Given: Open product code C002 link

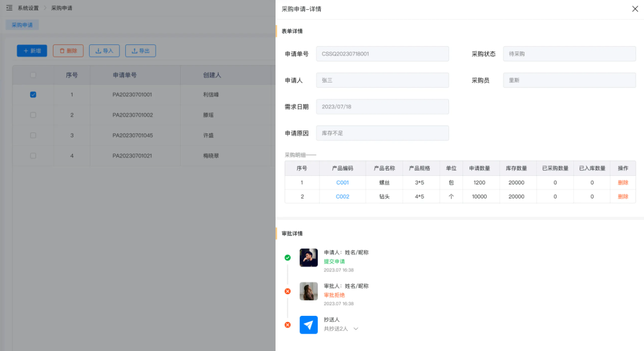Looking at the screenshot, I should (343, 196).
